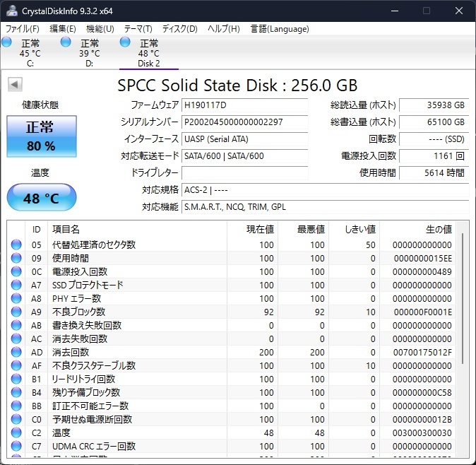Click power-on hours value 5614 時間
This screenshot has height=465, width=476.
(434, 173)
